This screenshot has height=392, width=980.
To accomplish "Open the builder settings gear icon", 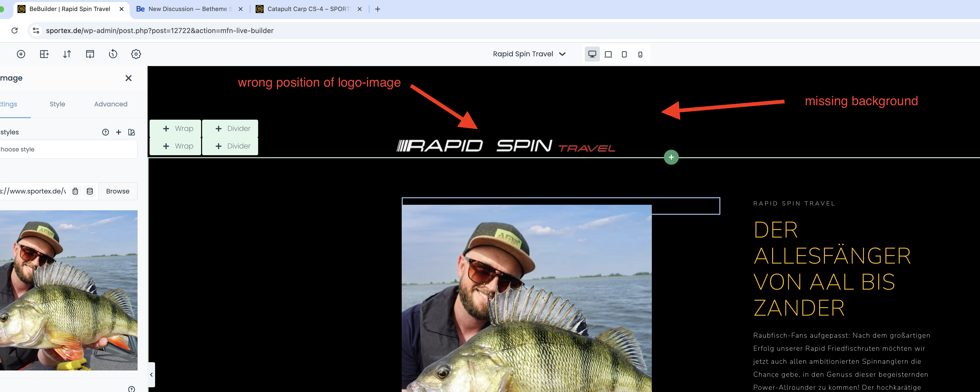I will (x=136, y=54).
